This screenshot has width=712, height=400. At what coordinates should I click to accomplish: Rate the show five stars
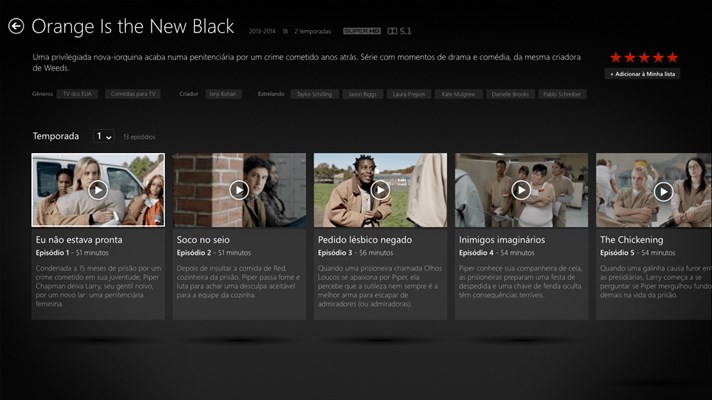[673, 58]
